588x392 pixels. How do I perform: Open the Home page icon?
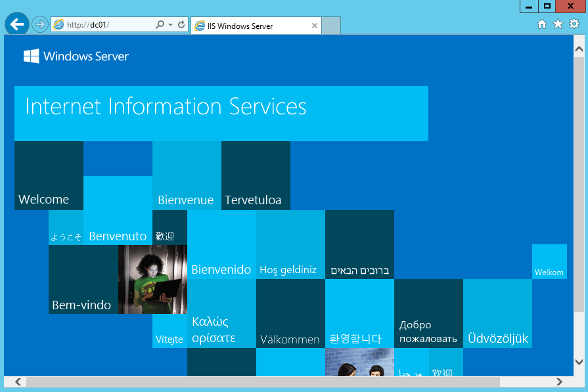tap(542, 24)
